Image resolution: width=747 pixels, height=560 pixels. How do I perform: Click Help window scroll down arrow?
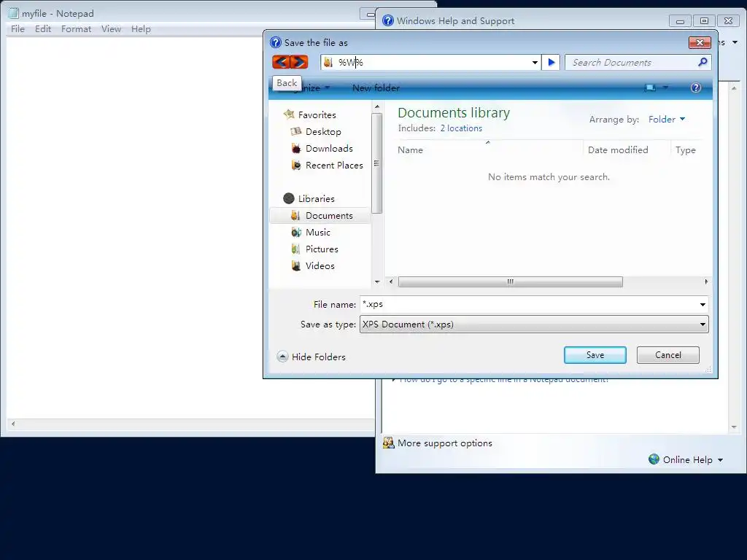[734, 427]
